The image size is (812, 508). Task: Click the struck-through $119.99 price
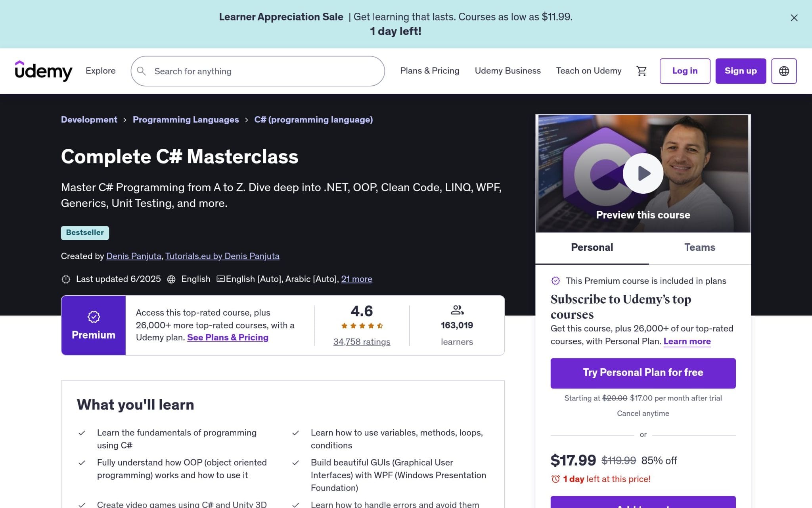(x=619, y=461)
